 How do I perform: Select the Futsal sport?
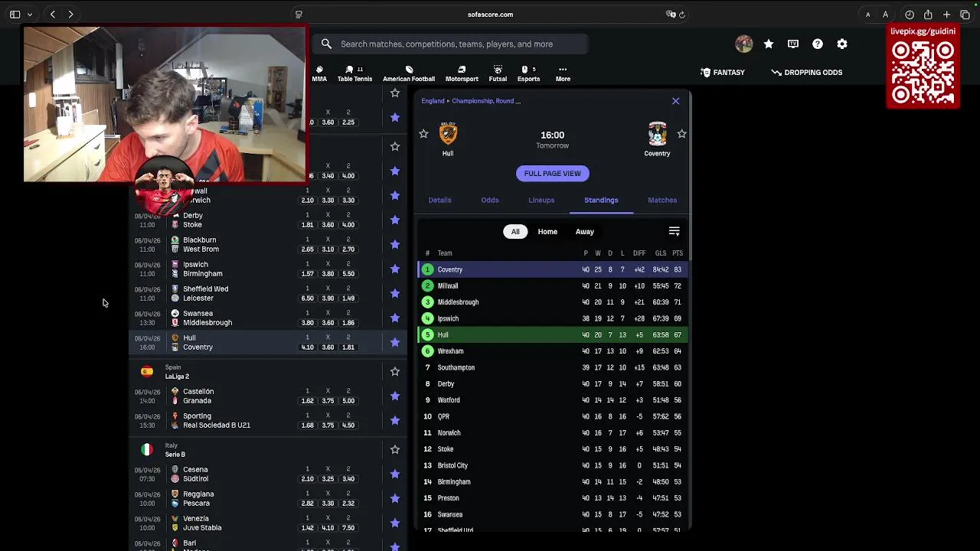pos(498,73)
